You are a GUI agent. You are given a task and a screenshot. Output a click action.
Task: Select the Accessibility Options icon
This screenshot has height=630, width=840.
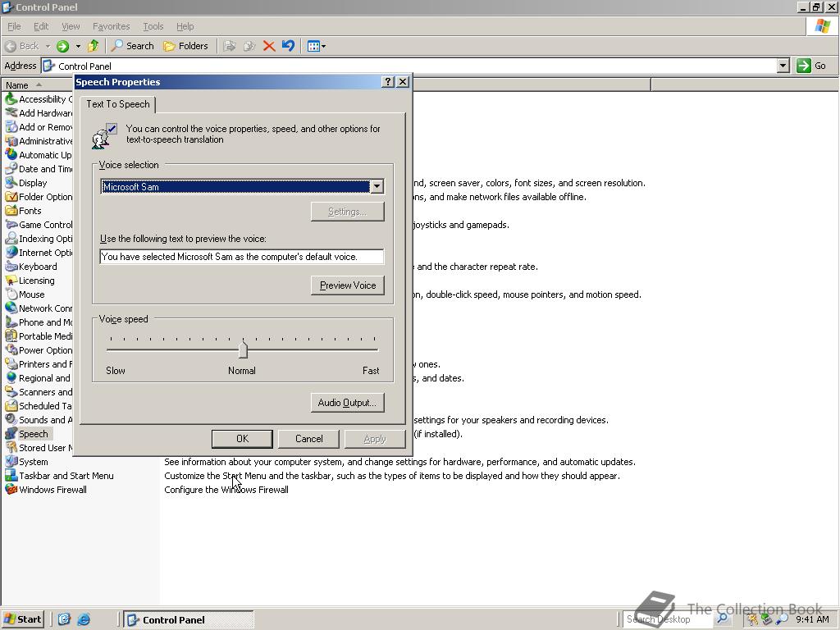tap(11, 99)
